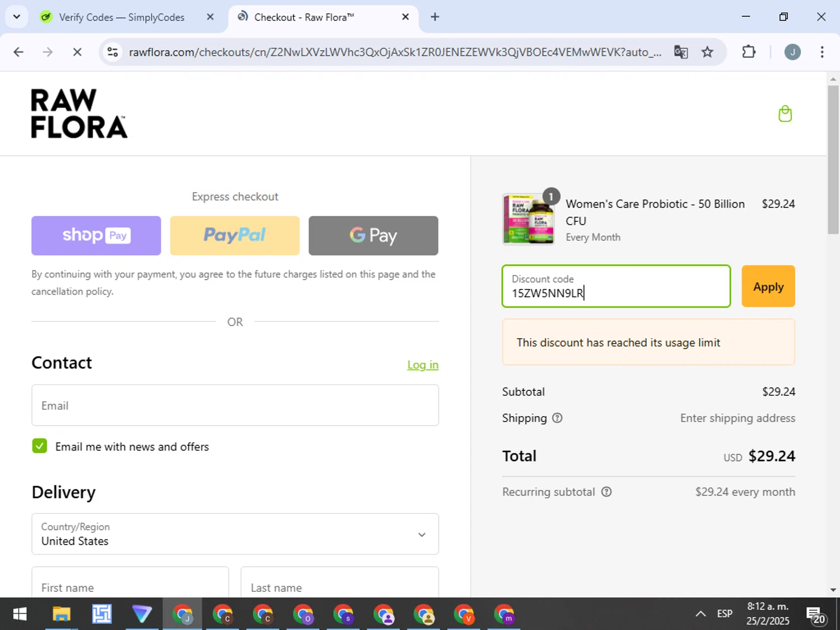This screenshot has height=630, width=840.
Task: Expand the Country/Region dropdown
Action: (x=235, y=534)
